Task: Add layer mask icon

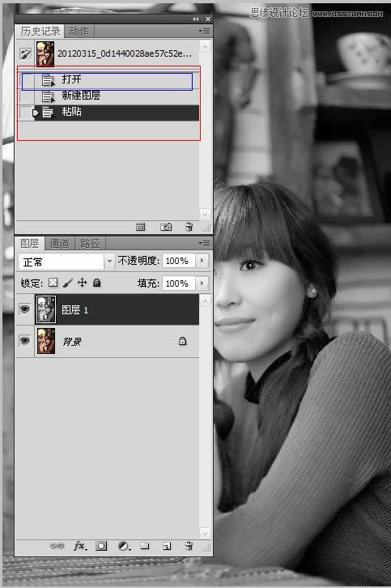Action: point(101,546)
